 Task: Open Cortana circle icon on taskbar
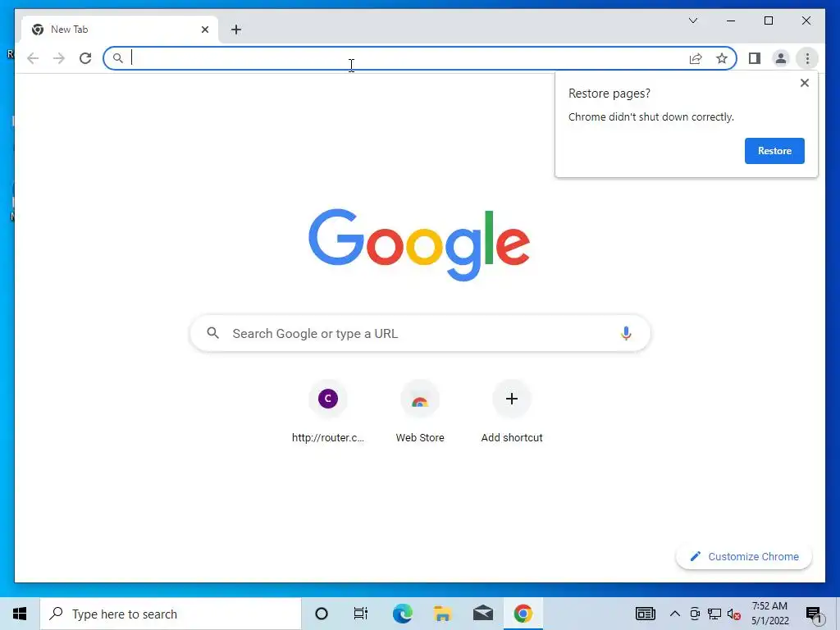(x=322, y=614)
